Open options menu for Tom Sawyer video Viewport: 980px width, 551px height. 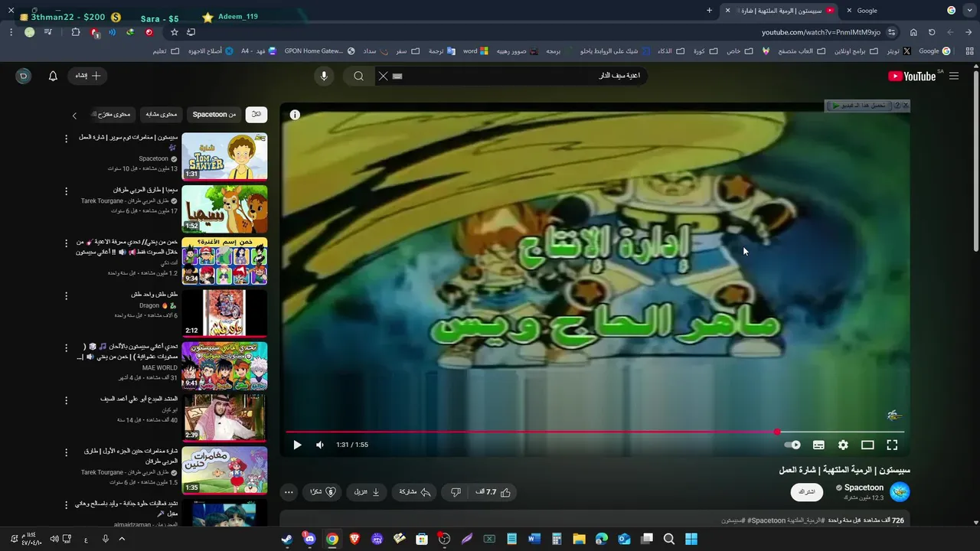tap(66, 139)
